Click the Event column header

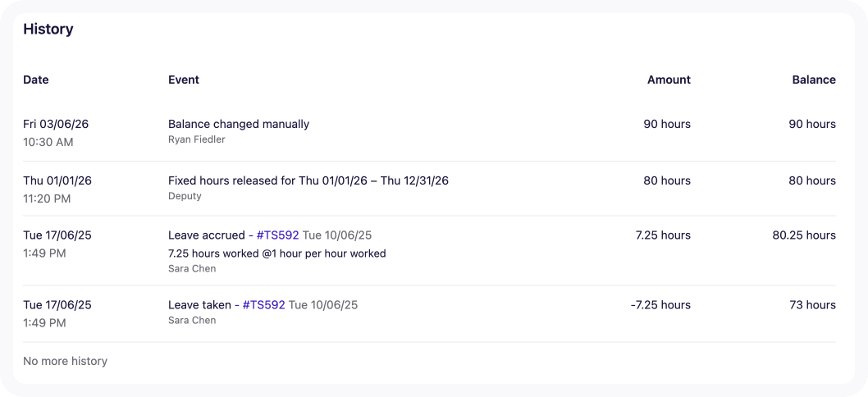click(184, 80)
